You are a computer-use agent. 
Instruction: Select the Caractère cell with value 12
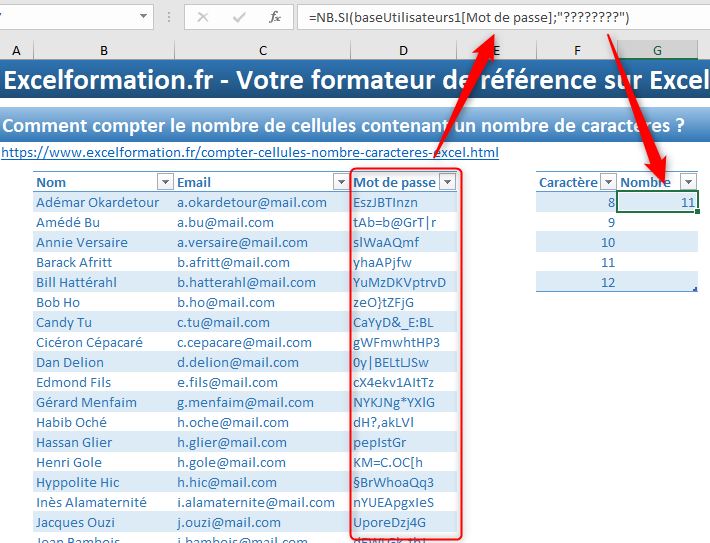575,282
